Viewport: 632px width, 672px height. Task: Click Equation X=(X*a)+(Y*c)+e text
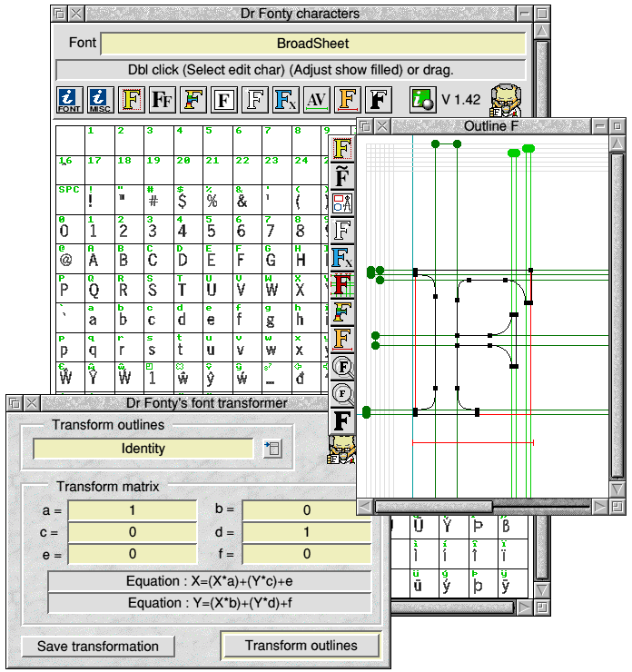[210, 581]
